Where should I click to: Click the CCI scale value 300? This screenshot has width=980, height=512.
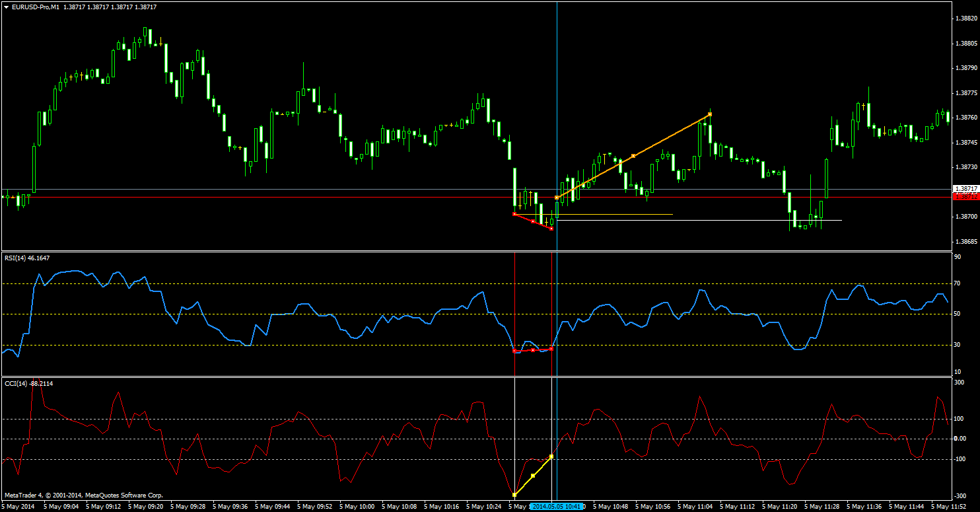click(x=960, y=383)
